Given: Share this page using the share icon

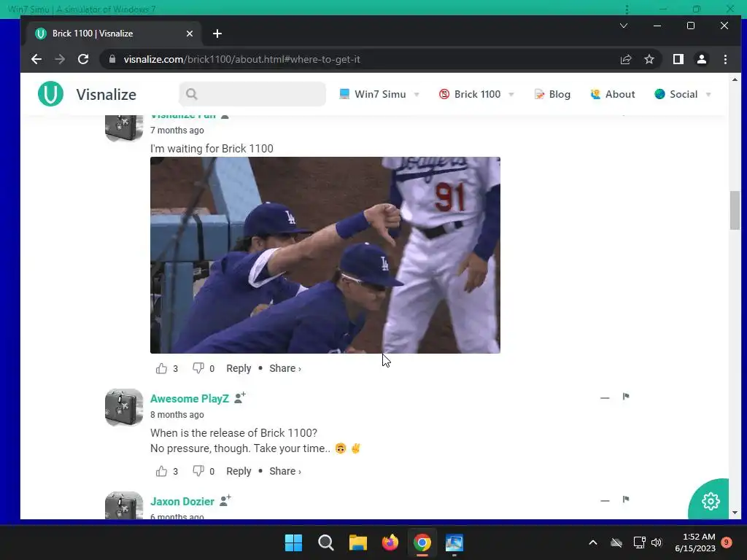Looking at the screenshot, I should click(625, 59).
